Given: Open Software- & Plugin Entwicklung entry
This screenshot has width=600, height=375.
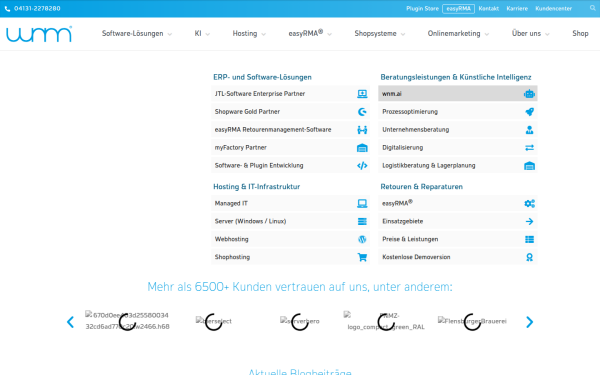Looking at the screenshot, I should [x=290, y=166].
